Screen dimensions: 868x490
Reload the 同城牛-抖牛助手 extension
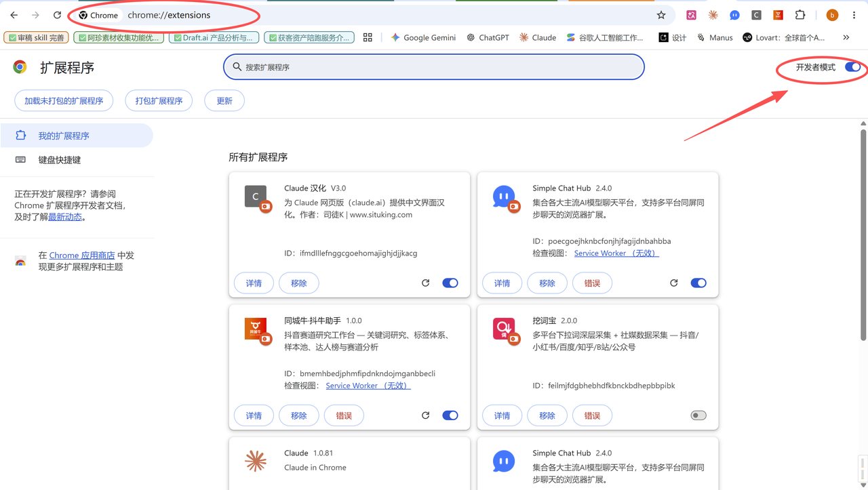[425, 415]
